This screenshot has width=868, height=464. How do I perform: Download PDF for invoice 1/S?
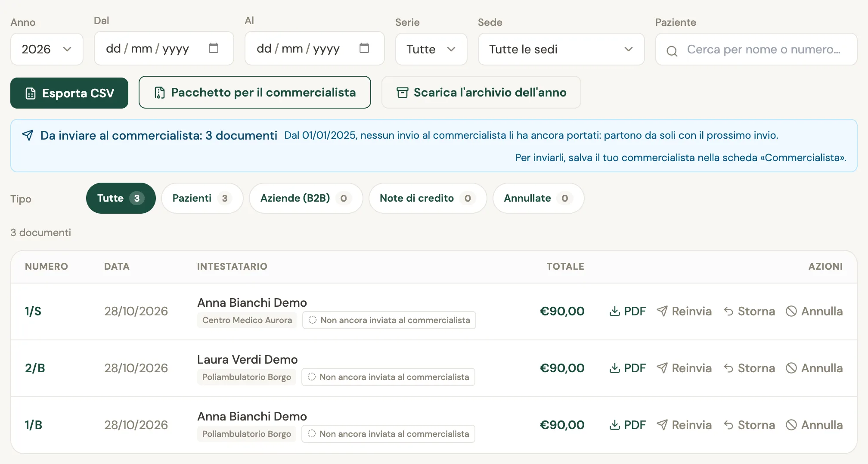(627, 311)
